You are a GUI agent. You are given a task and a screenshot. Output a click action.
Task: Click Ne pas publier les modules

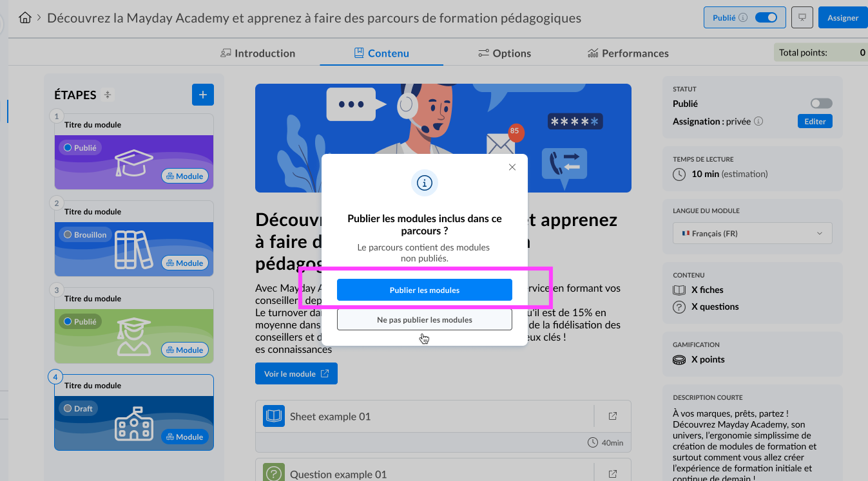click(424, 320)
